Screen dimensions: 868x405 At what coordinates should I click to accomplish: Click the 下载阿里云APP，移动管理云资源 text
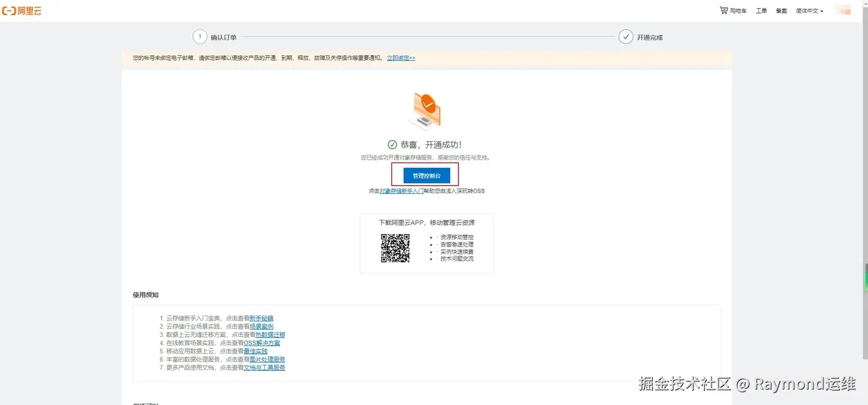(427, 222)
